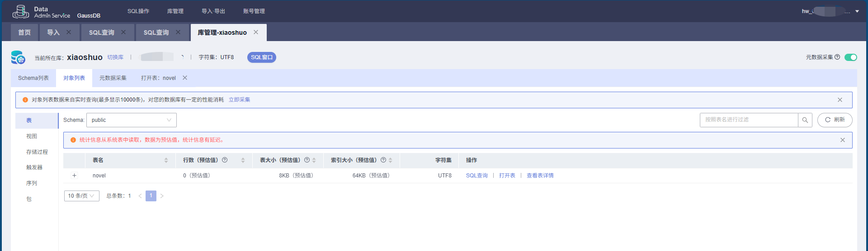Image resolution: width=868 pixels, height=251 pixels.
Task: Open the user account dropdown arrow
Action: tap(857, 11)
